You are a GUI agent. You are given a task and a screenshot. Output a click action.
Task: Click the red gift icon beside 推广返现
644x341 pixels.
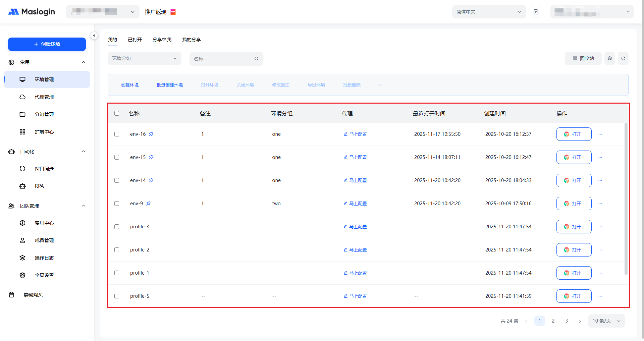(x=173, y=12)
